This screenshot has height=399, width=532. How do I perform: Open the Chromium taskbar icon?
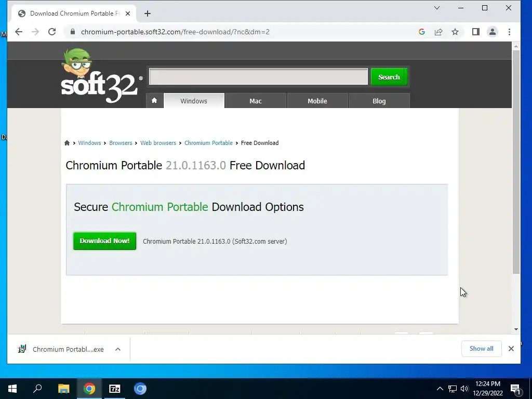coord(140,389)
